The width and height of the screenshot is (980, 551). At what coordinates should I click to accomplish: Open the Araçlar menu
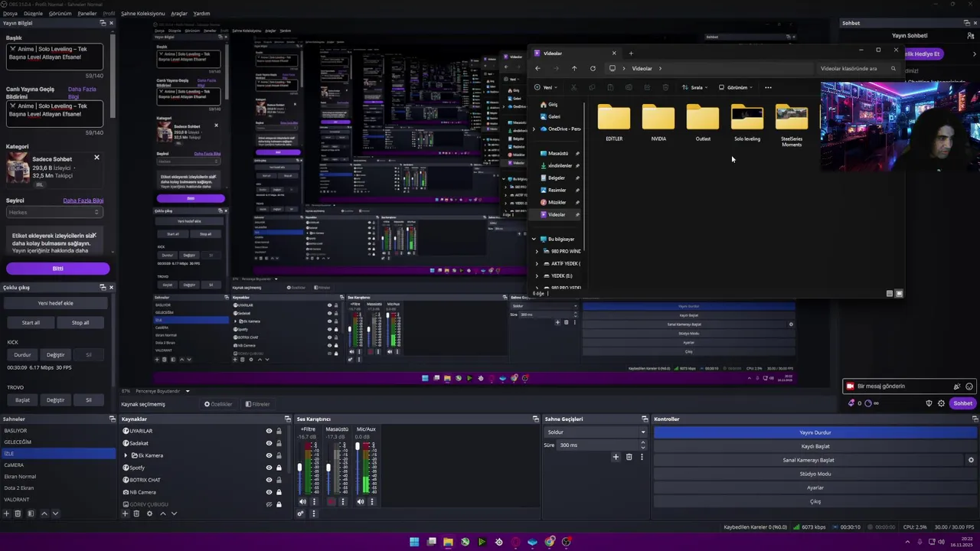[178, 13]
